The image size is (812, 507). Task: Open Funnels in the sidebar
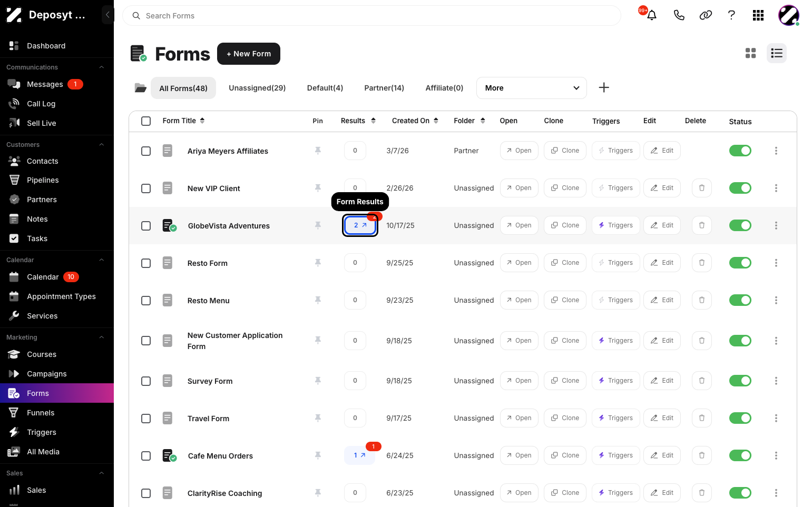pyautogui.click(x=57, y=413)
